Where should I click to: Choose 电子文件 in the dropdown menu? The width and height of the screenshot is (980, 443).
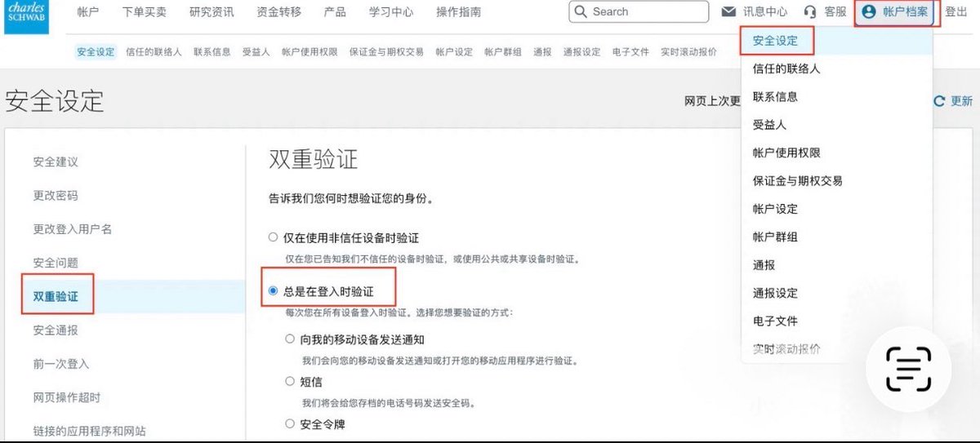click(x=775, y=321)
